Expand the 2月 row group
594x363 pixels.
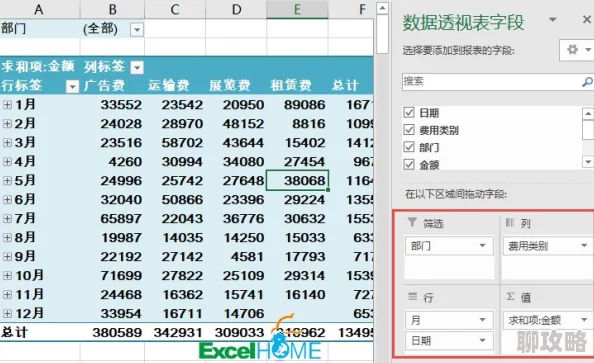pyautogui.click(x=7, y=124)
